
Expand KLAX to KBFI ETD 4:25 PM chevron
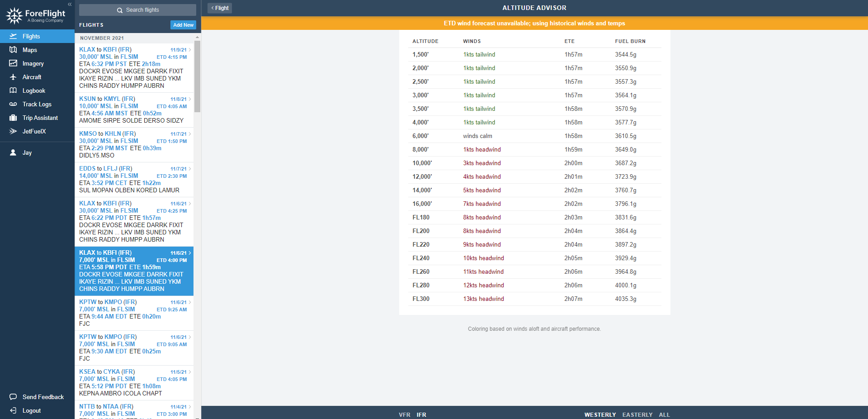pos(190,204)
